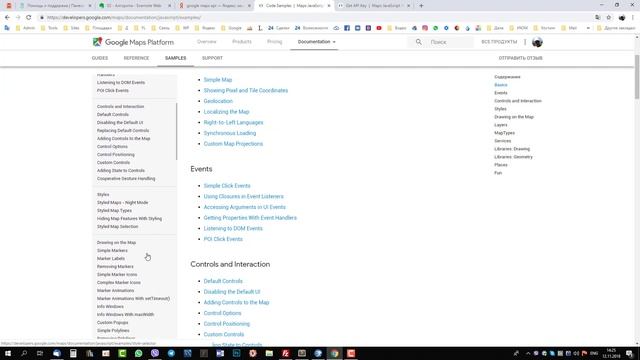Viewport: 640px width, 360px height.
Task: Click the translate page icon in the address bar
Action: point(598,18)
